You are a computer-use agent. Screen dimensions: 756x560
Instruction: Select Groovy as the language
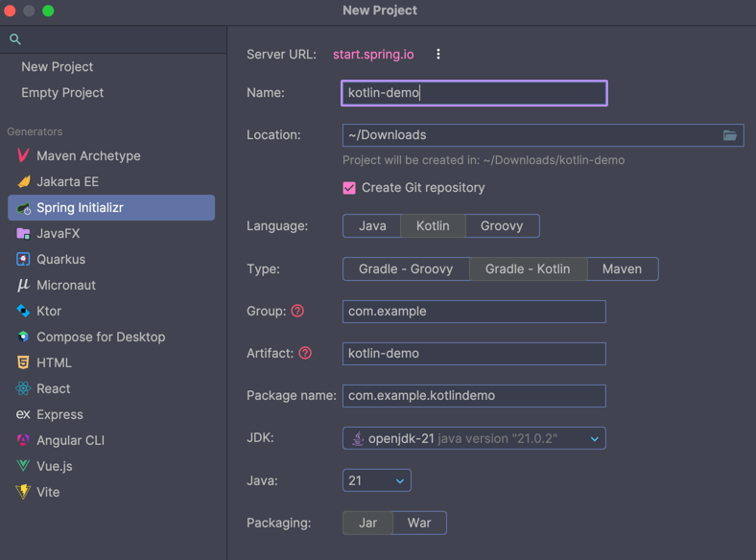[x=502, y=225]
